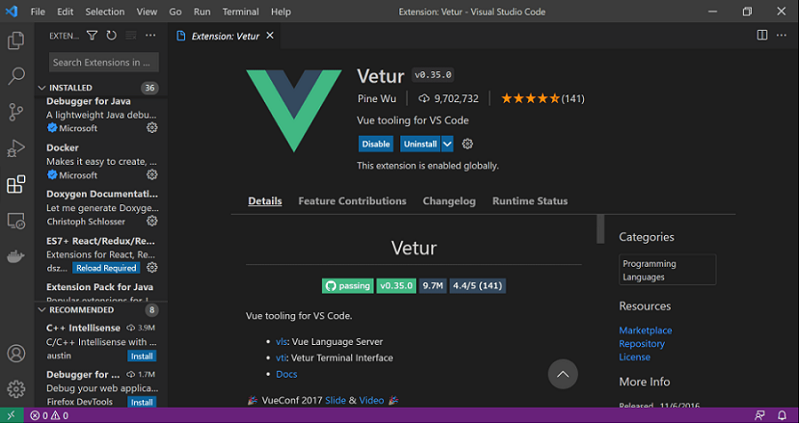800x424 pixels.
Task: Open the Marketplace link
Action: point(645,330)
